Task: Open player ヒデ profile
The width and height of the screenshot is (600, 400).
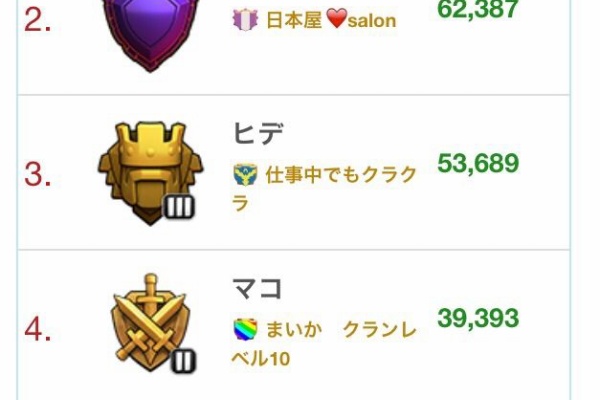Action: (x=258, y=134)
